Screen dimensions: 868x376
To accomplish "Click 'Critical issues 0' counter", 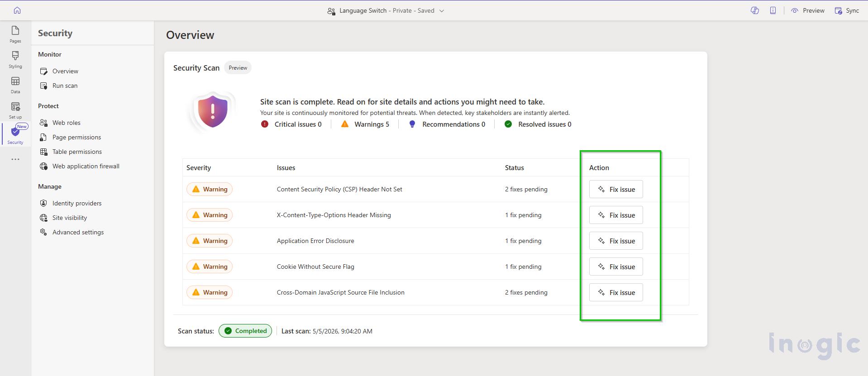I will click(x=291, y=124).
